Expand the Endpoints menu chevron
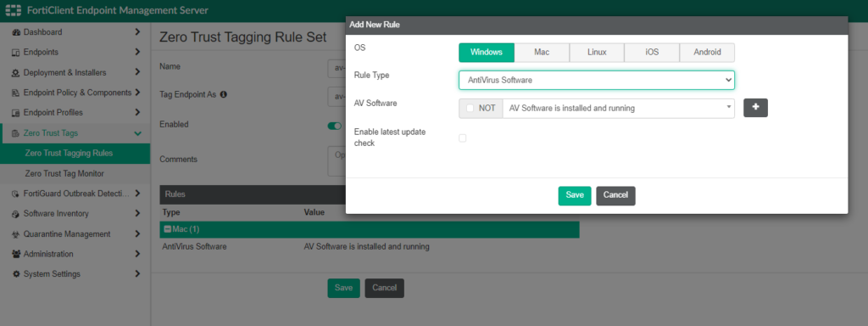 pyautogui.click(x=137, y=52)
